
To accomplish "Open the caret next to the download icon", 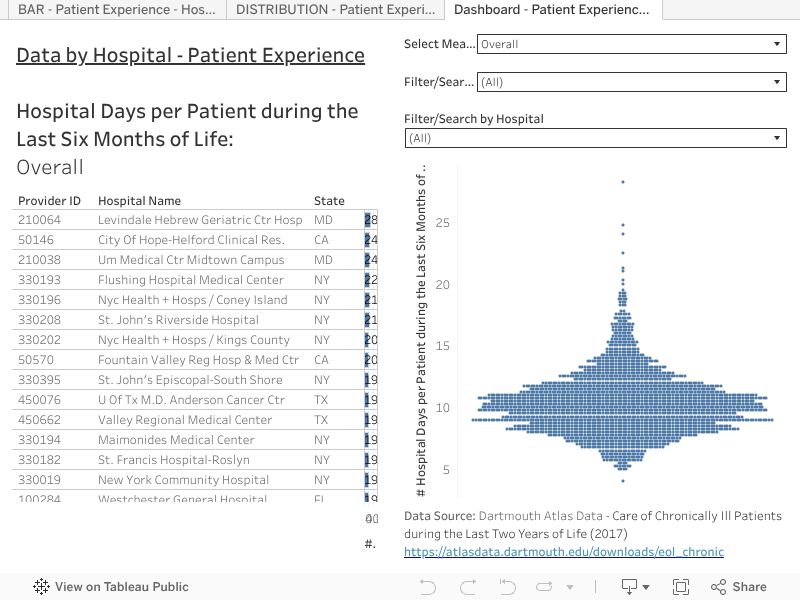I will click(646, 587).
